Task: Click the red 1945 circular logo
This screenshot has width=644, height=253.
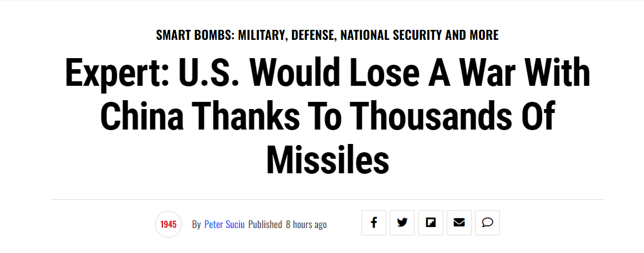Action: pos(168,224)
